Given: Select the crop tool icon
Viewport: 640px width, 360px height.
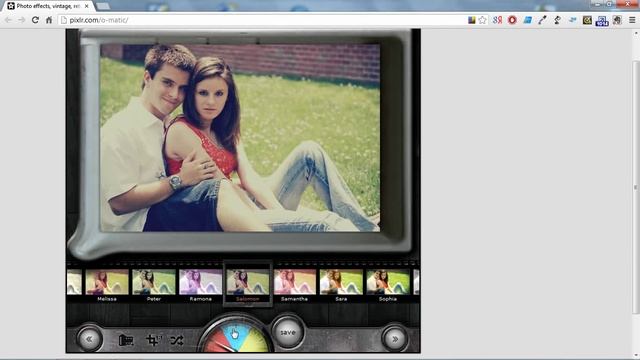Looking at the screenshot, I should 153,340.
